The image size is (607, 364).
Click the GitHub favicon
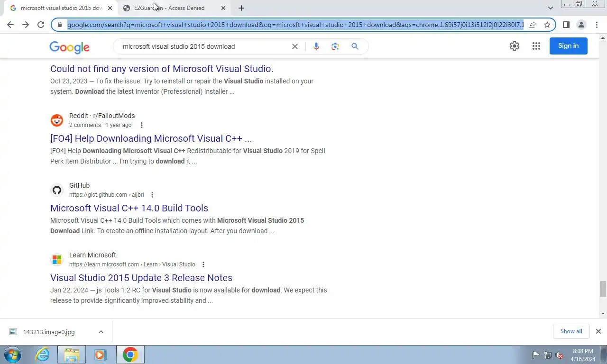57,190
